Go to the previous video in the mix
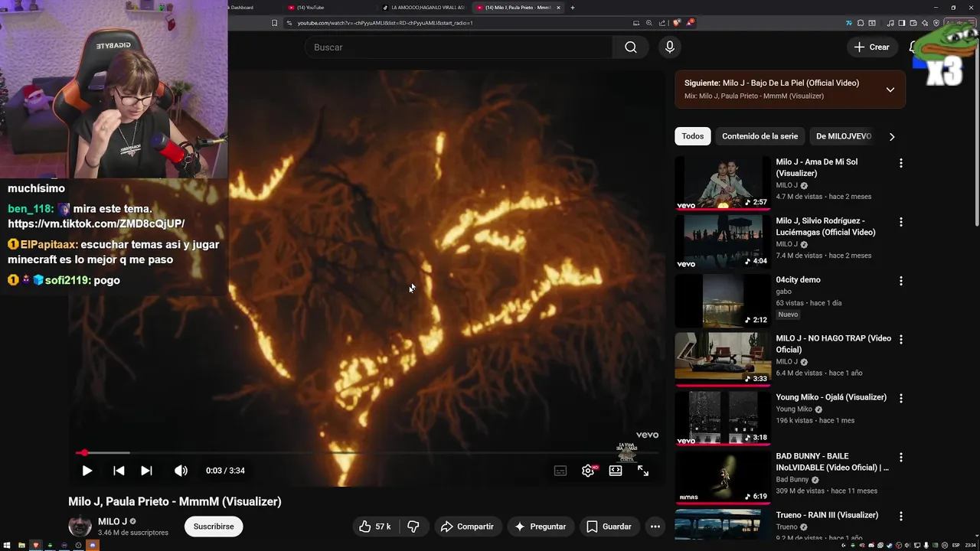The height and width of the screenshot is (551, 980). pos(119,471)
